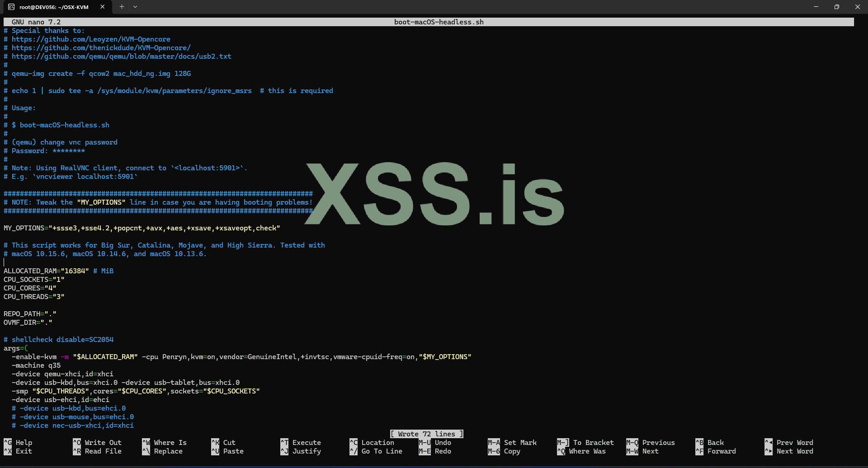Click the Next Word shortcut
The height and width of the screenshot is (468, 868).
coord(789,451)
